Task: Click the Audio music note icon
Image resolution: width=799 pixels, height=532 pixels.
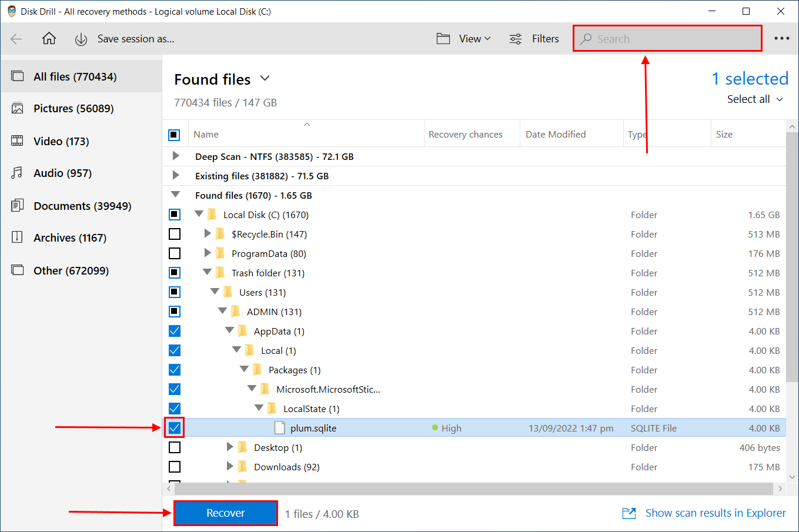Action: coord(18,173)
